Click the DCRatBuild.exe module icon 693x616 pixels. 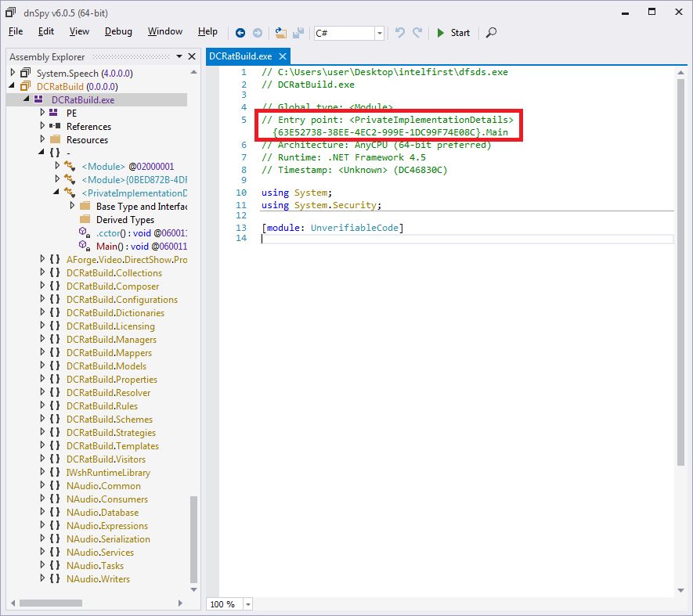(x=39, y=99)
